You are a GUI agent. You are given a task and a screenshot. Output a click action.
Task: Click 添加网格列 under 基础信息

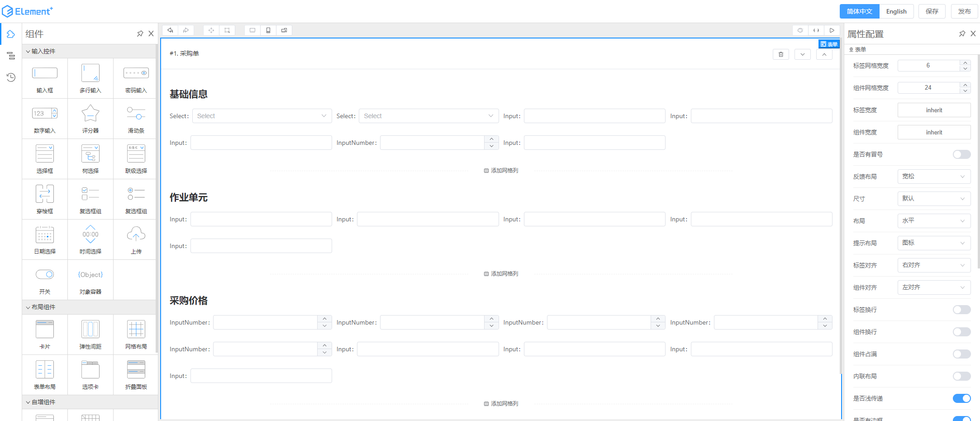pos(501,171)
